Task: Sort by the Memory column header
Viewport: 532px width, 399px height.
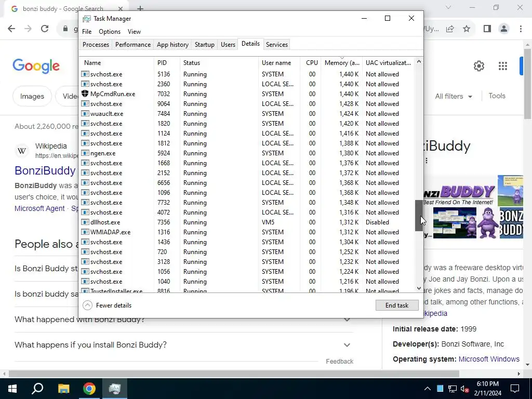Action: click(x=342, y=63)
